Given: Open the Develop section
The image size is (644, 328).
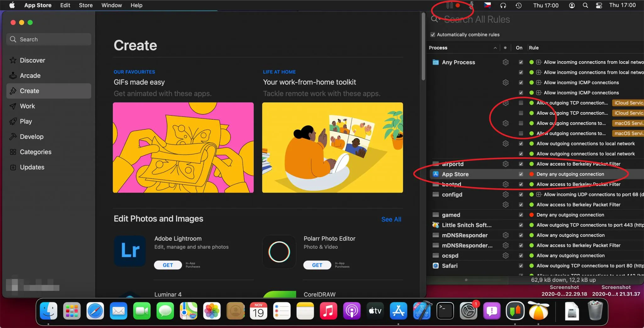Looking at the screenshot, I should (49, 137).
